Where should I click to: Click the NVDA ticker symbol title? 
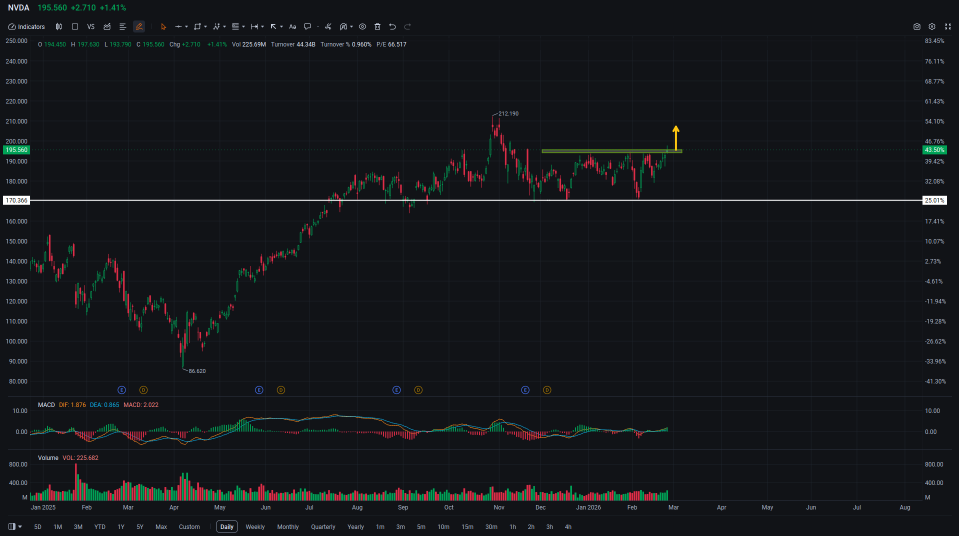(18, 8)
